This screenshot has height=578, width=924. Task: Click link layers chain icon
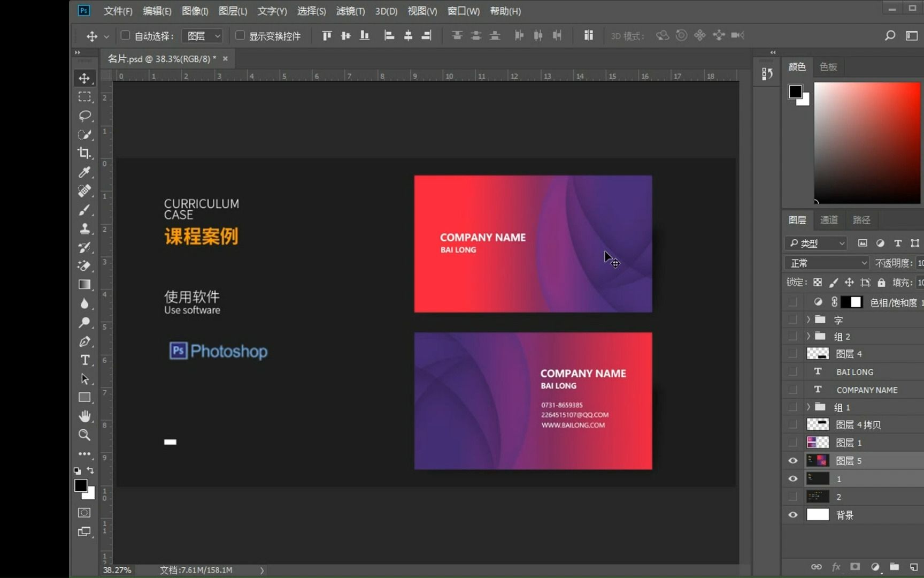(817, 567)
